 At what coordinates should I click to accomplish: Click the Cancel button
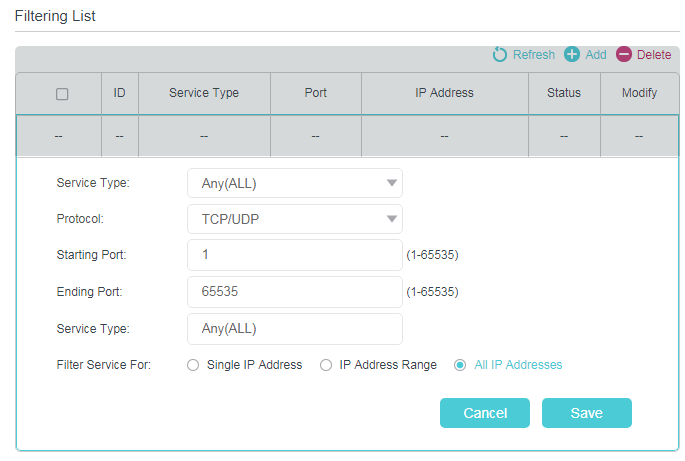click(485, 413)
